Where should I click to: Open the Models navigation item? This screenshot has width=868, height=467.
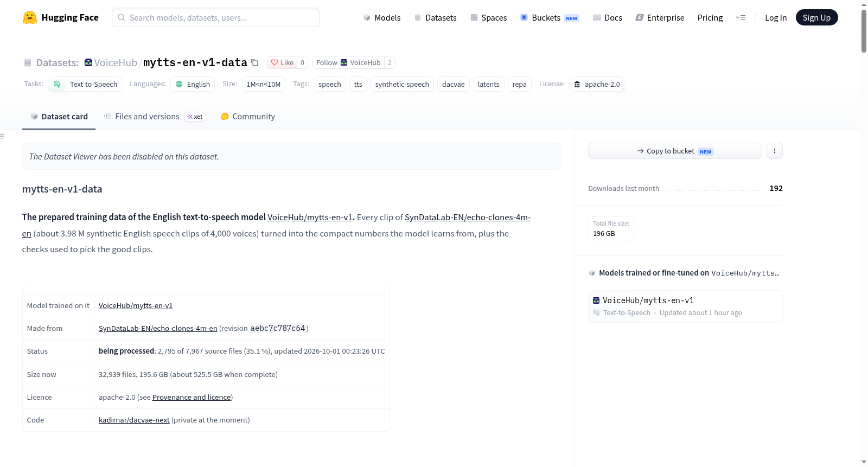382,17
